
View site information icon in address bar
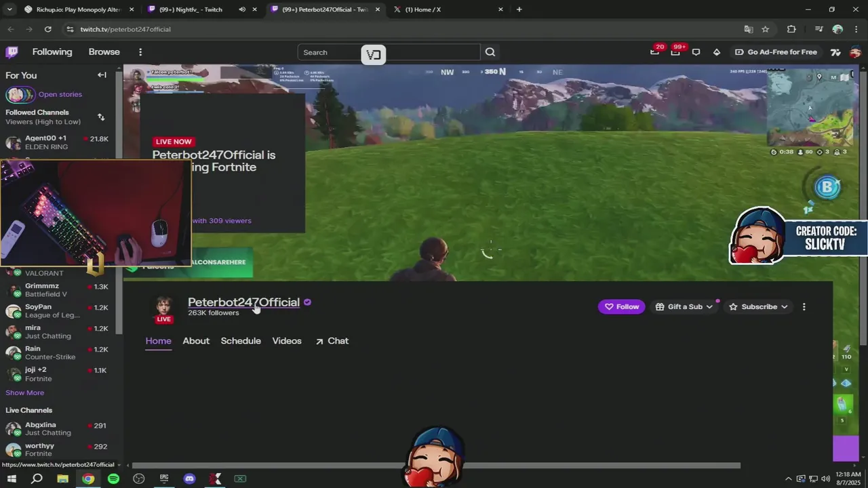pos(69,29)
